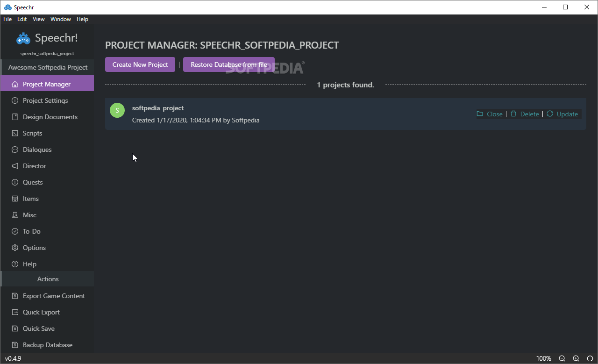Click the project creation date text
The width and height of the screenshot is (598, 364).
pos(196,120)
